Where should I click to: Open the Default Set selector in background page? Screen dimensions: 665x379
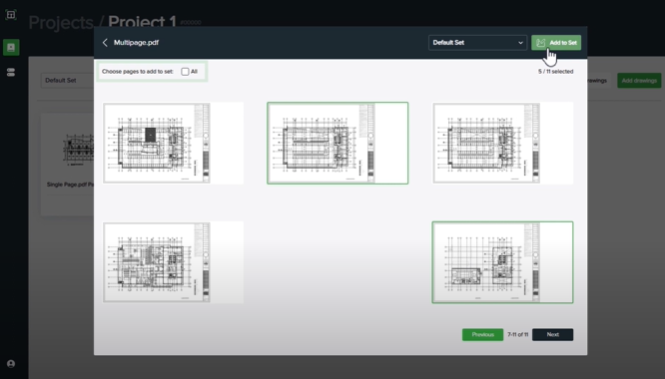tap(68, 81)
